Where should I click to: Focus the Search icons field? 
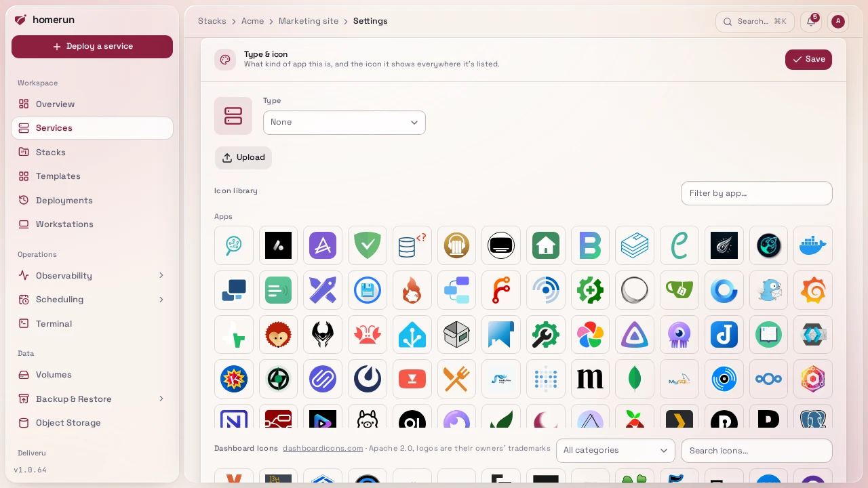(x=757, y=451)
